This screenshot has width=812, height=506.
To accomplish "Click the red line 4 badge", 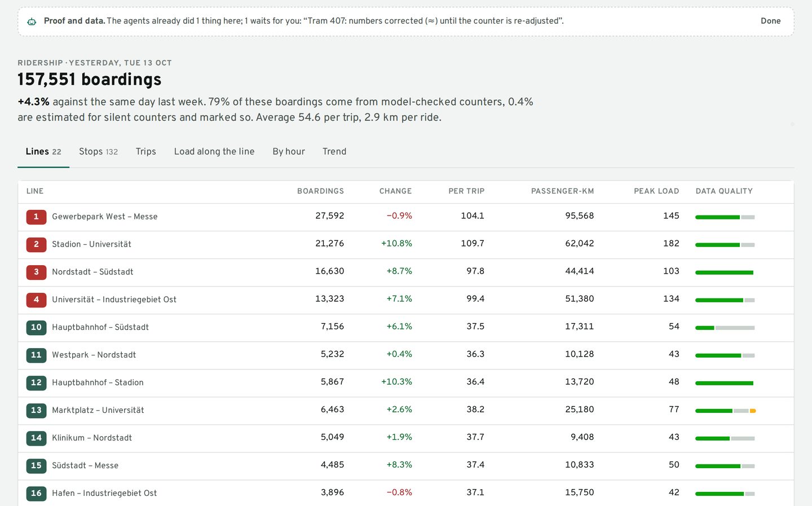I will pyautogui.click(x=36, y=300).
